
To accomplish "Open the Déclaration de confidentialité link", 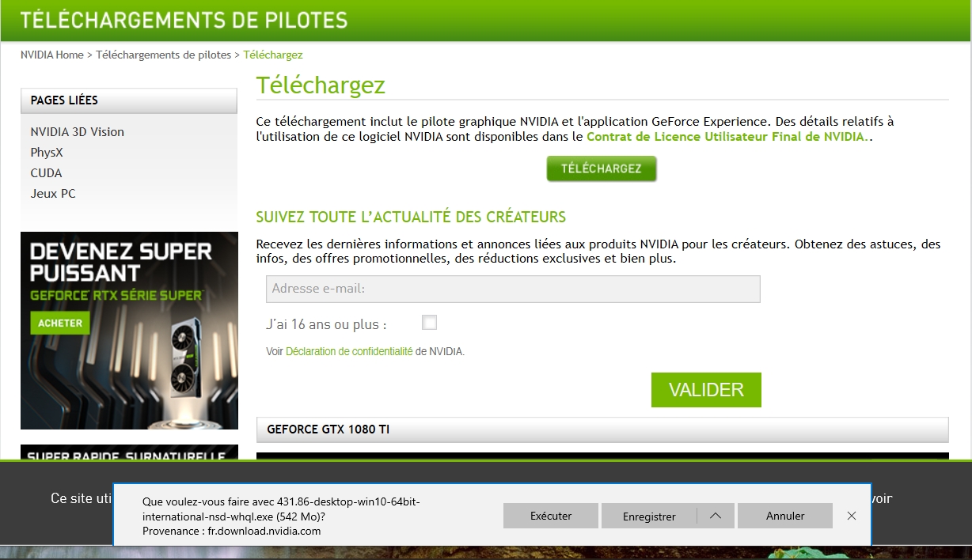I will tap(349, 351).
